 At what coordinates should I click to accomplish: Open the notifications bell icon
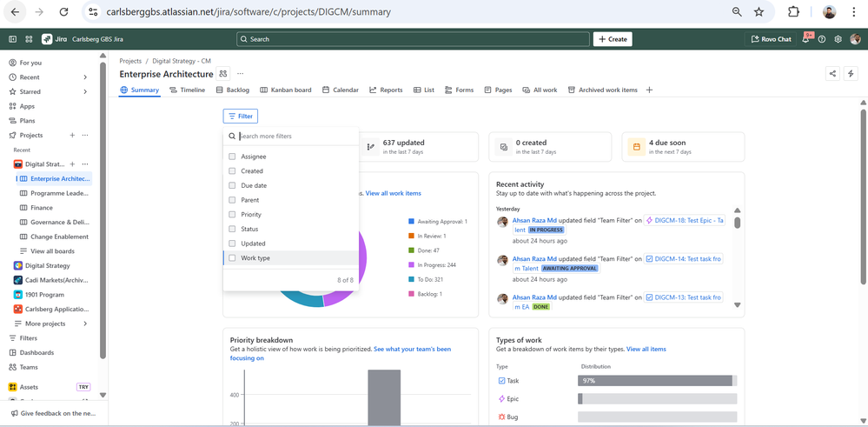805,39
